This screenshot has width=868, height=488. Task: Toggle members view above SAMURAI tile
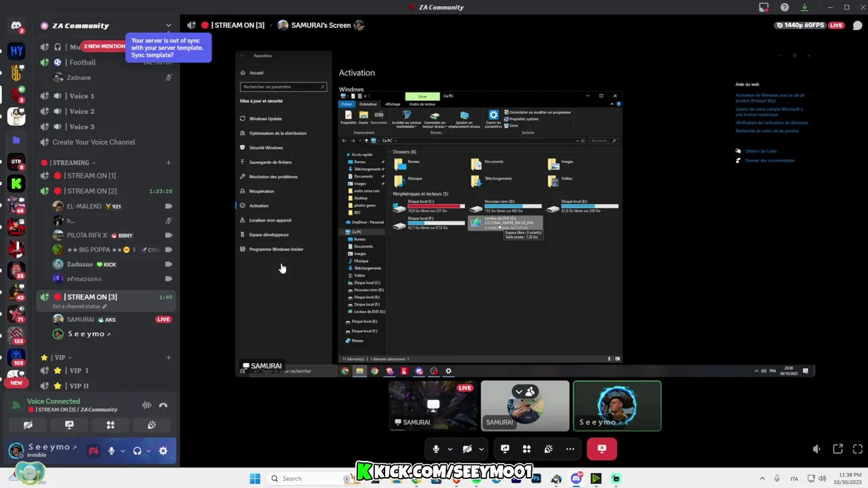[x=525, y=392]
